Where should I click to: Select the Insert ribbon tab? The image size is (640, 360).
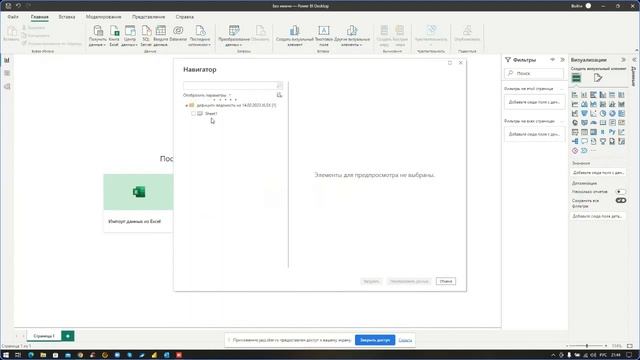tap(67, 17)
